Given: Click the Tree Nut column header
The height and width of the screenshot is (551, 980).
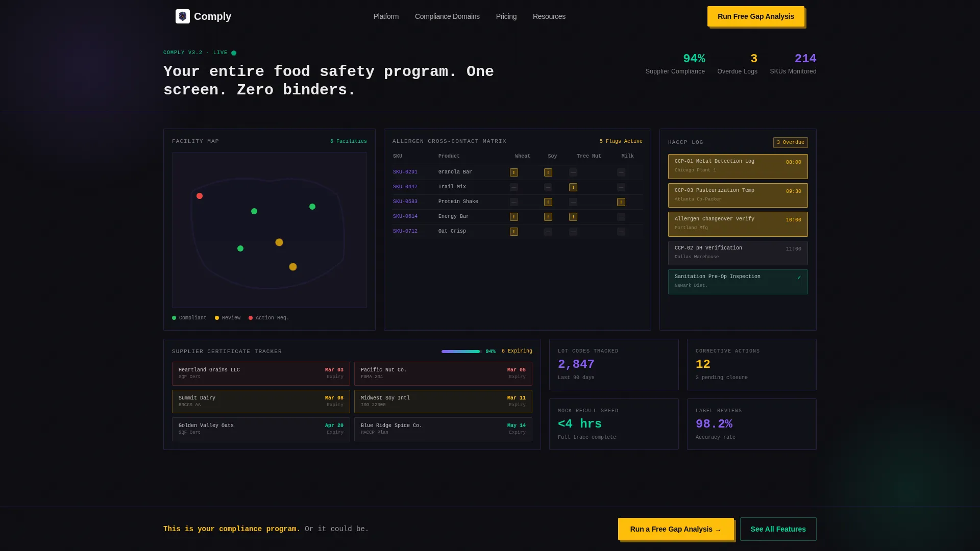Looking at the screenshot, I should pyautogui.click(x=589, y=157).
